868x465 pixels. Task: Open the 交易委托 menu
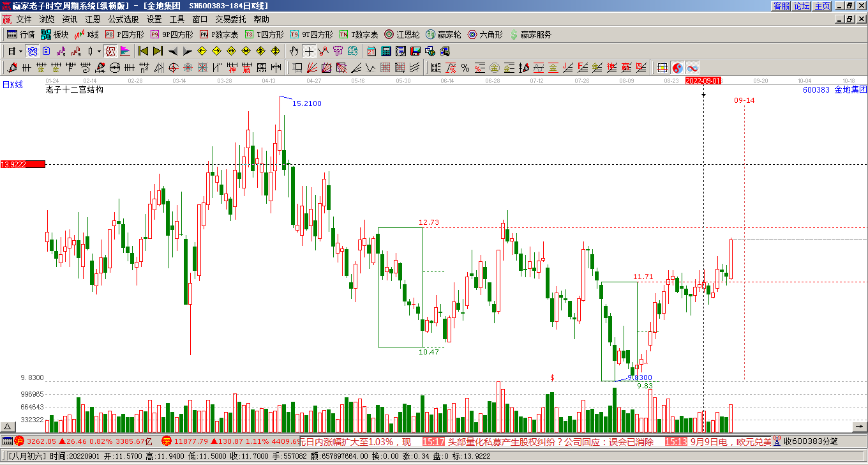(x=230, y=20)
